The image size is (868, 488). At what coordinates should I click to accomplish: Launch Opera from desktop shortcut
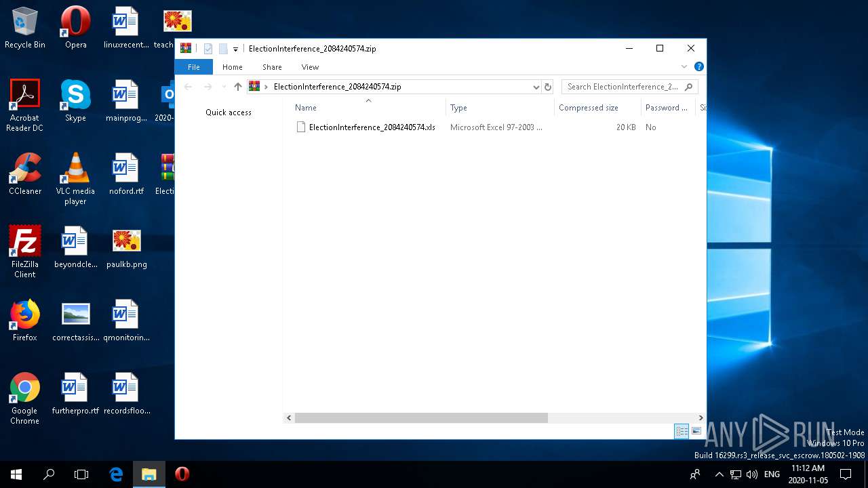pos(75,28)
